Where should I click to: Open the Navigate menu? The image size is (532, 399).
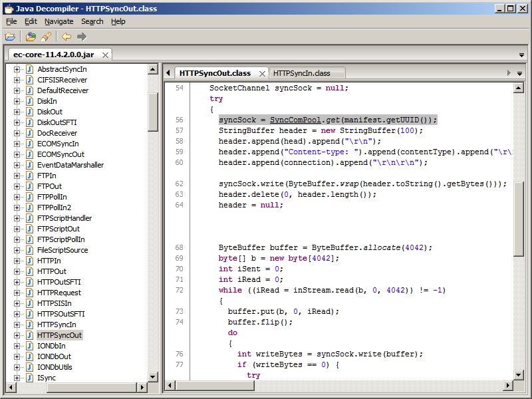59,21
